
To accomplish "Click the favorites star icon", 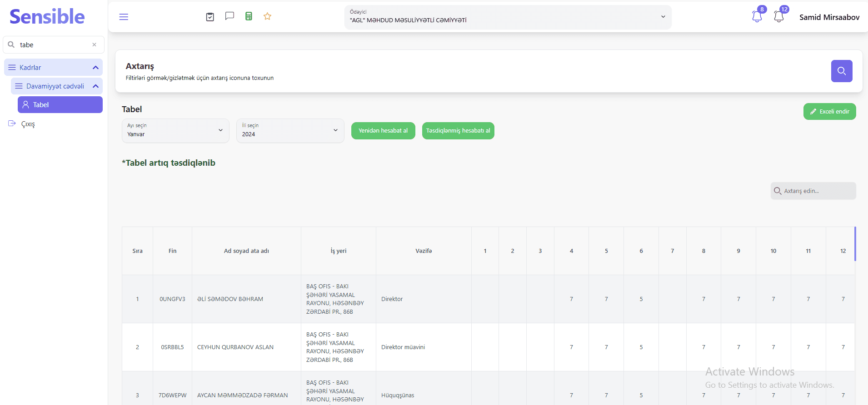I will [267, 16].
